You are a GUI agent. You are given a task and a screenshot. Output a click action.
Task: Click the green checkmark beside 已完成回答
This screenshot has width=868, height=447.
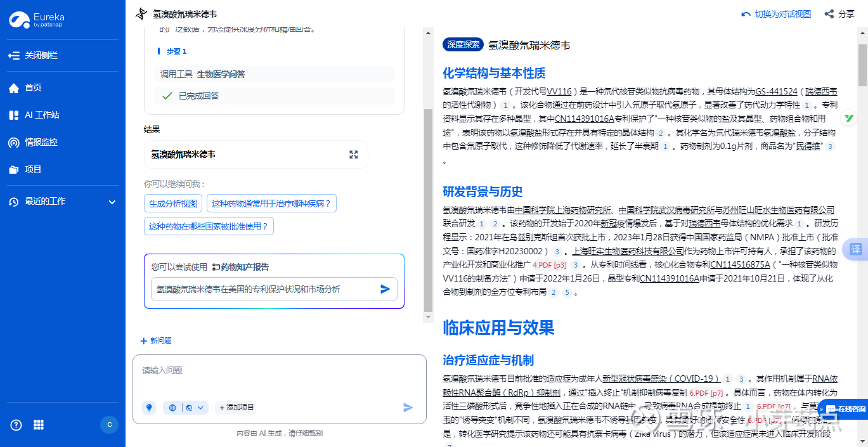[x=167, y=96]
